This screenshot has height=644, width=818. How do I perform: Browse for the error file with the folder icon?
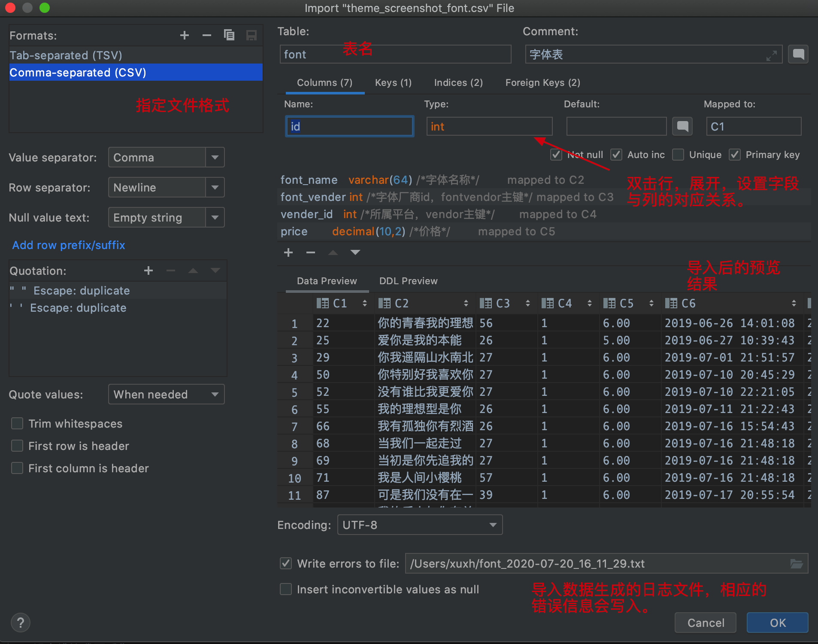click(797, 564)
